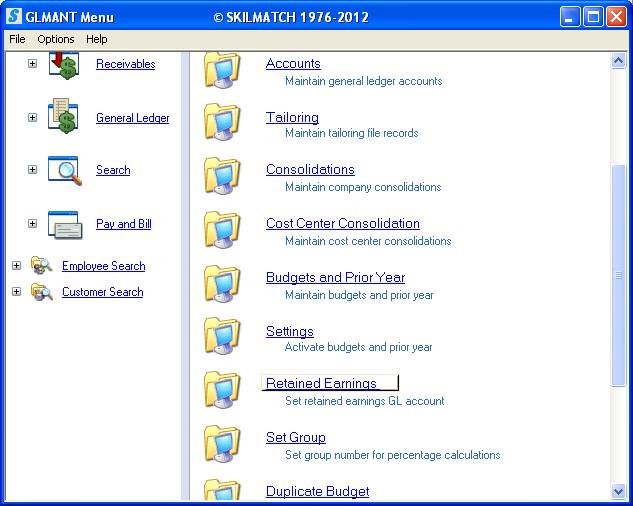Click the folder icon beside Consolidations
This screenshot has width=633, height=506.
click(x=222, y=176)
